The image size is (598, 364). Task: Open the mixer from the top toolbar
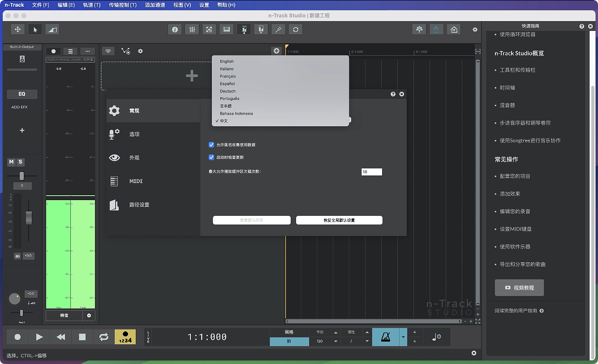[192, 30]
